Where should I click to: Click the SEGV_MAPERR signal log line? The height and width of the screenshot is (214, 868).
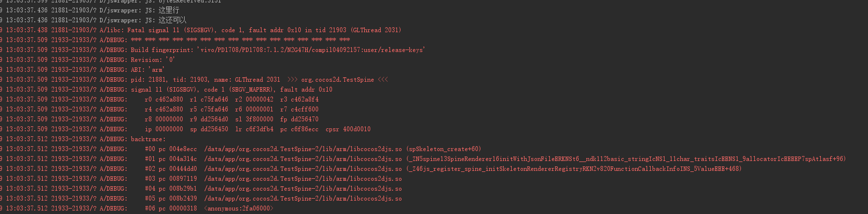point(232,90)
